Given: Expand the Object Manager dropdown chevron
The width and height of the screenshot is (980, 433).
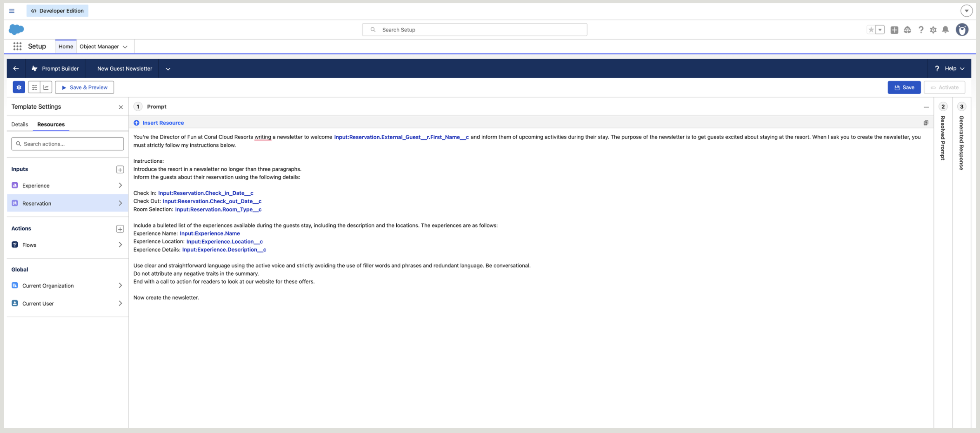Looking at the screenshot, I should pyautogui.click(x=125, y=47).
